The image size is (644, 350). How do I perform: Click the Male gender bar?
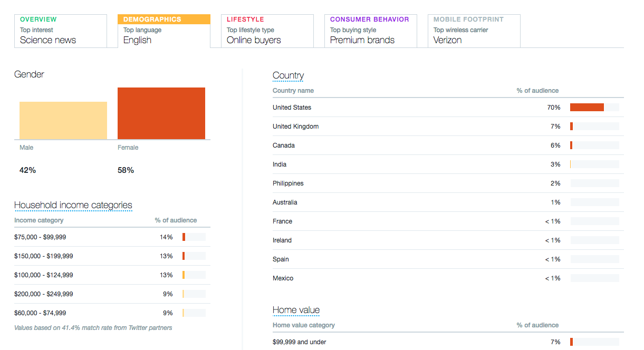click(x=63, y=120)
